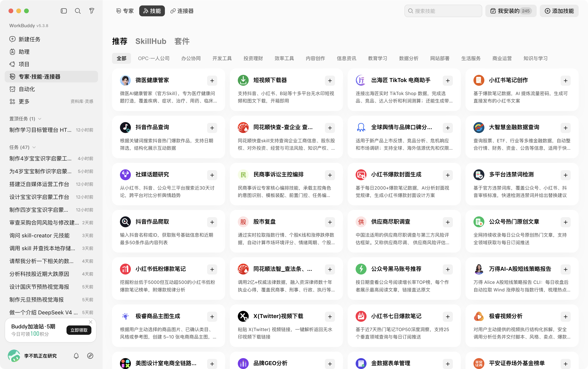Image resolution: width=588 pixels, height=369 pixels.
Task: Filter skills by OPC·一人公司 category
Action: (x=154, y=59)
